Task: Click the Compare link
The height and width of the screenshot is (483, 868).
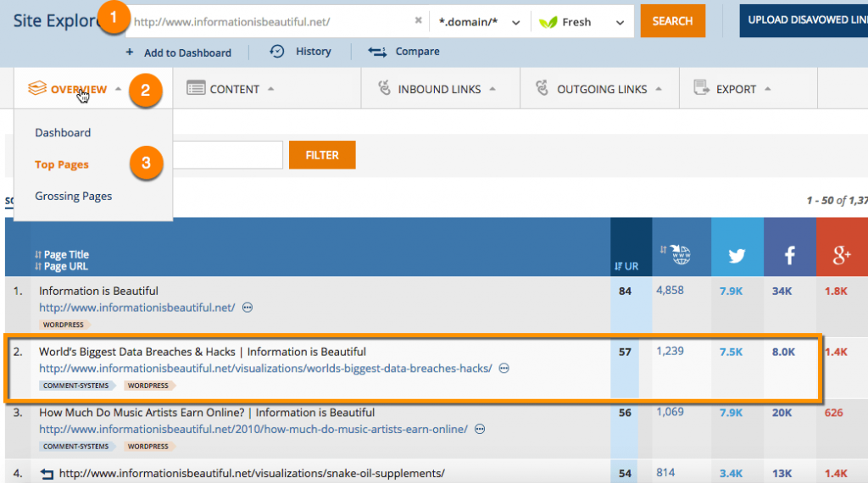Action: pyautogui.click(x=417, y=52)
